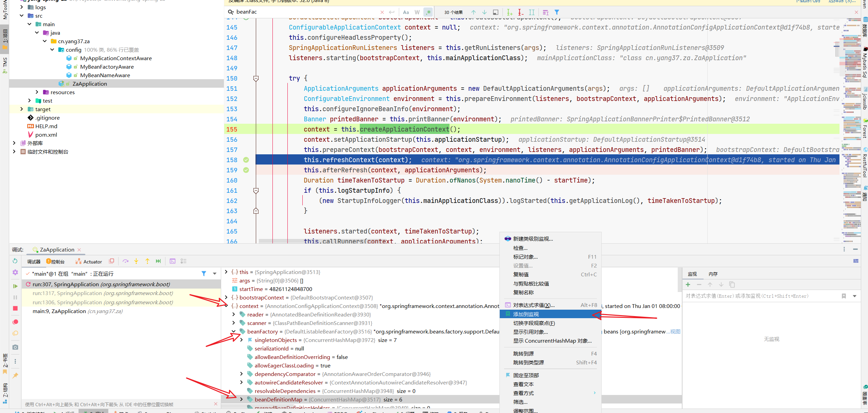Click watch expression input field
The width and height of the screenshot is (868, 413).
(x=761, y=296)
